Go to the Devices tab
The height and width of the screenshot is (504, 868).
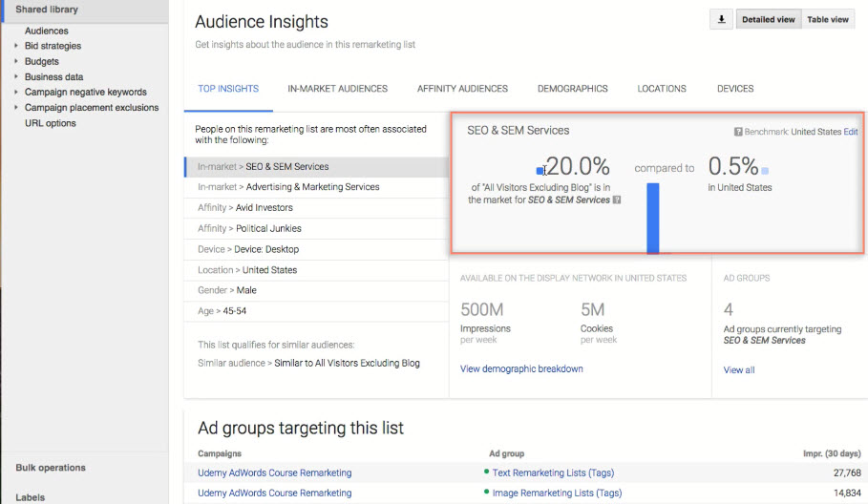[734, 89]
